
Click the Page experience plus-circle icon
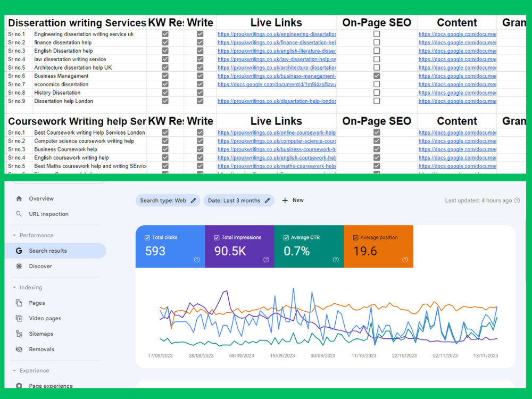point(19,386)
